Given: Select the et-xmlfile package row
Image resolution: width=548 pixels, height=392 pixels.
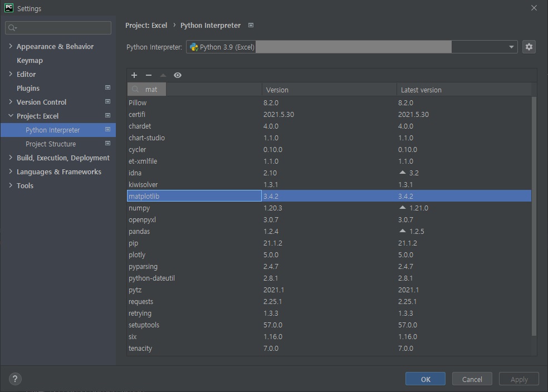Looking at the screenshot, I should click(x=329, y=161).
